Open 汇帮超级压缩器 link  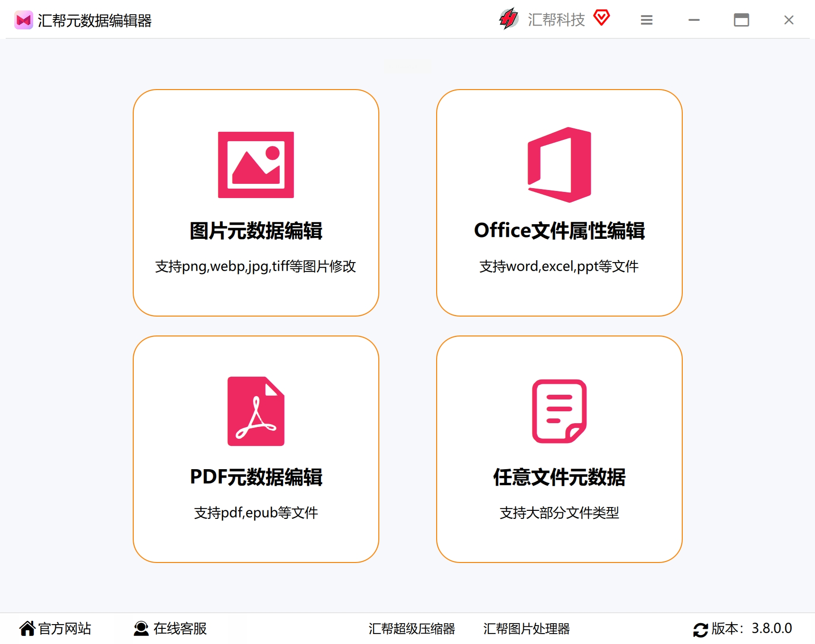tap(412, 629)
